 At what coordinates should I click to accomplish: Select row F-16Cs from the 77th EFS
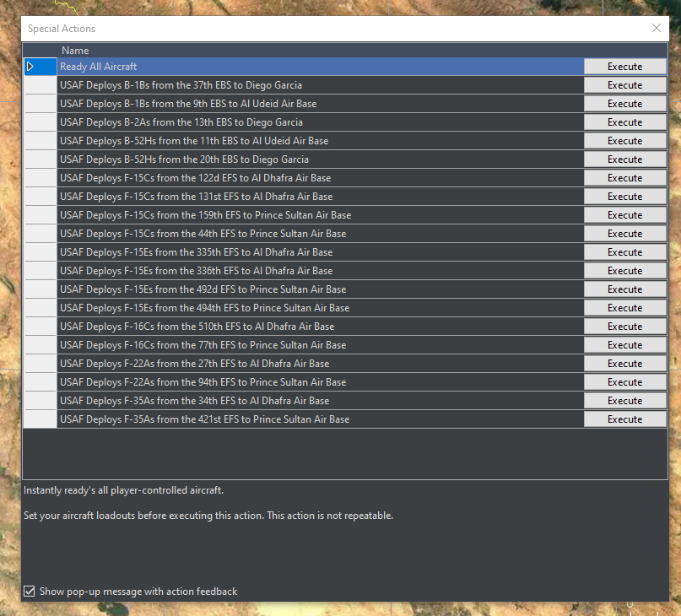(x=320, y=345)
